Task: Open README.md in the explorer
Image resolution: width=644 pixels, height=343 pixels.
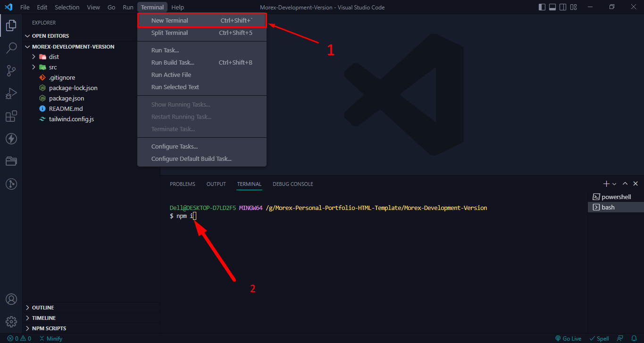Action: [92, 109]
